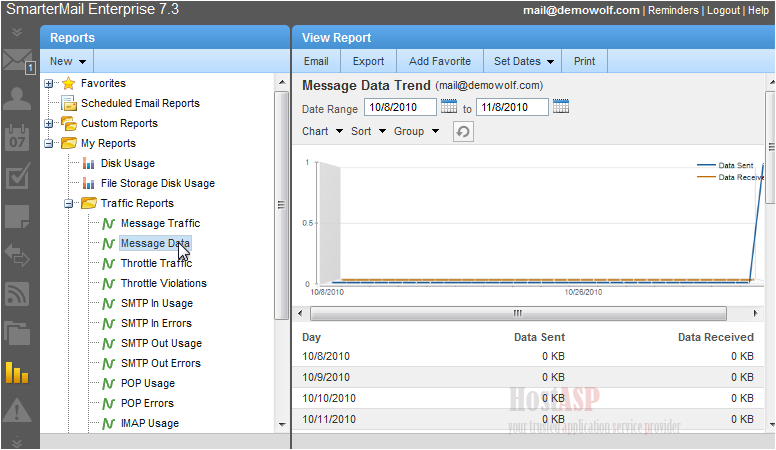Viewport: 776px width, 450px height.
Task: Click the chart scroll left arrow
Action: 300,313
